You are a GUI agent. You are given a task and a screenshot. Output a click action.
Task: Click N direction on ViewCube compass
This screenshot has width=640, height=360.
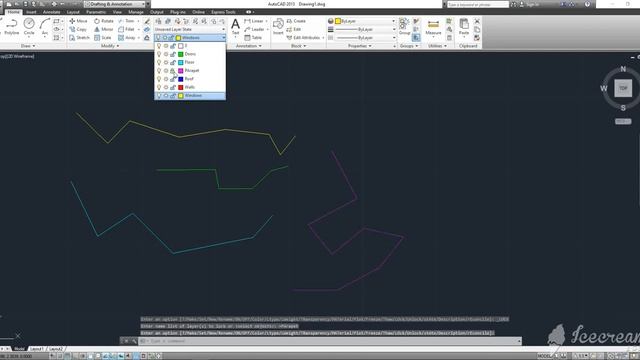(623, 69)
